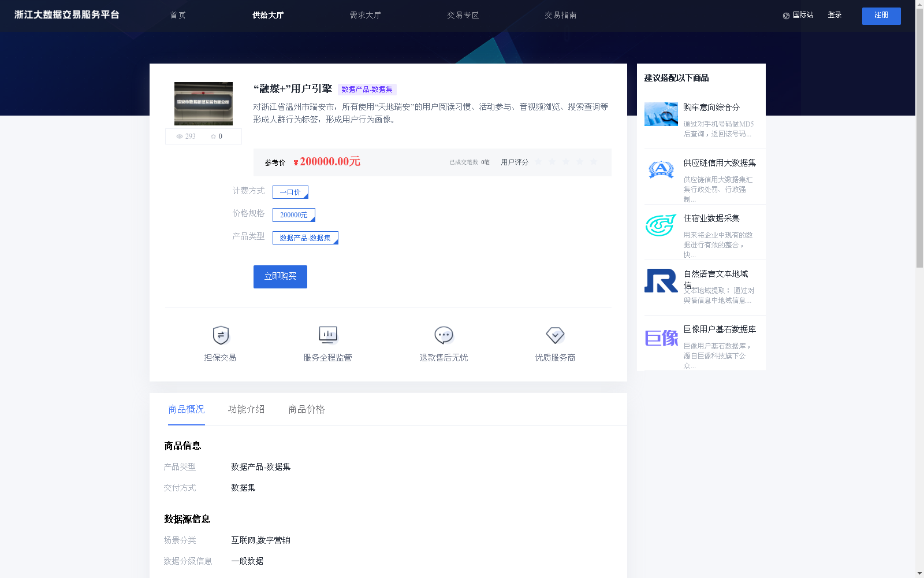Open the 住宿业数据采集 logo icon
The width and height of the screenshot is (924, 578).
click(x=661, y=225)
